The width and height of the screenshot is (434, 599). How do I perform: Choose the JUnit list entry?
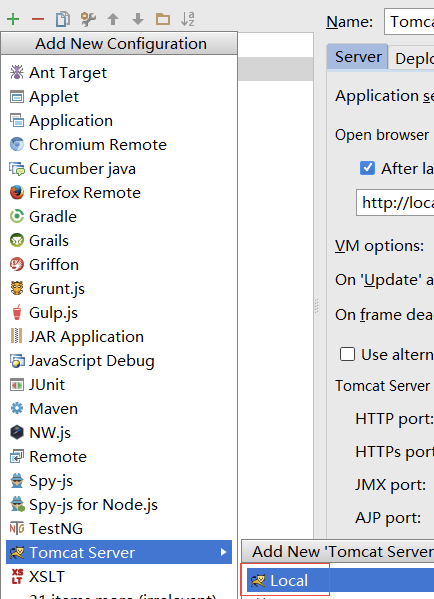click(x=119, y=385)
